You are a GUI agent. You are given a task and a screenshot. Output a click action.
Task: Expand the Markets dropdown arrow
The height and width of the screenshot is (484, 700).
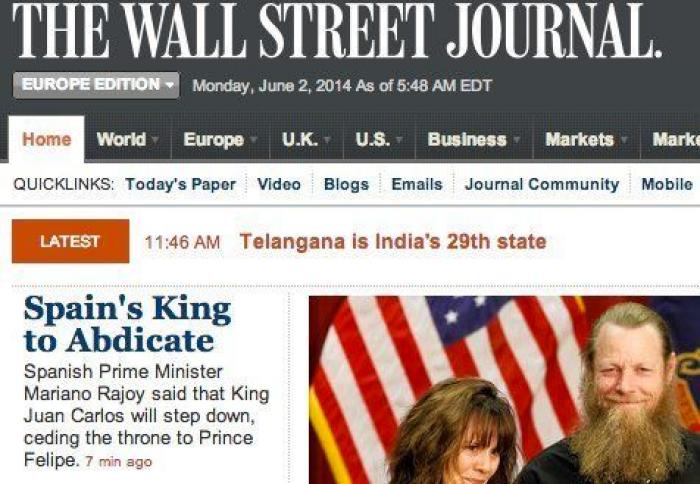(624, 140)
